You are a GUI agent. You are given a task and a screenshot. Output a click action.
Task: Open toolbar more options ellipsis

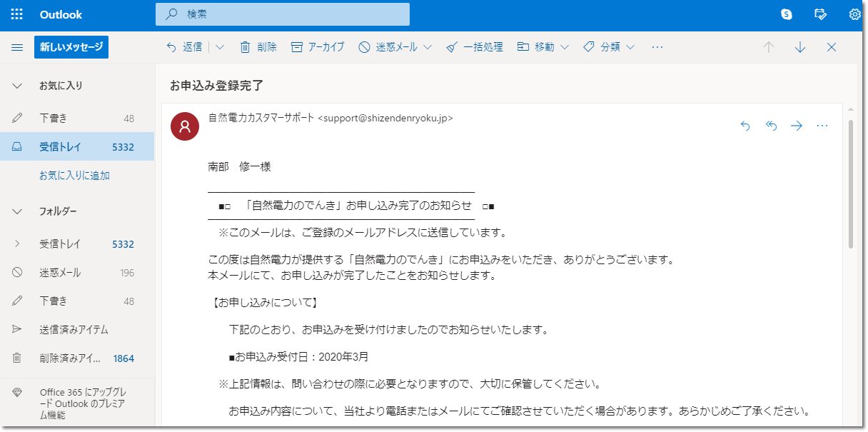point(657,47)
